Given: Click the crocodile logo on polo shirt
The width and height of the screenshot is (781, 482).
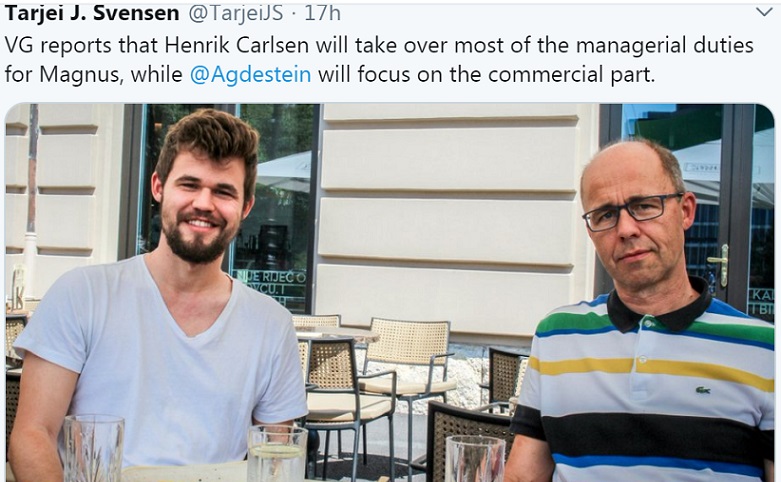Looking at the screenshot, I should (x=703, y=390).
